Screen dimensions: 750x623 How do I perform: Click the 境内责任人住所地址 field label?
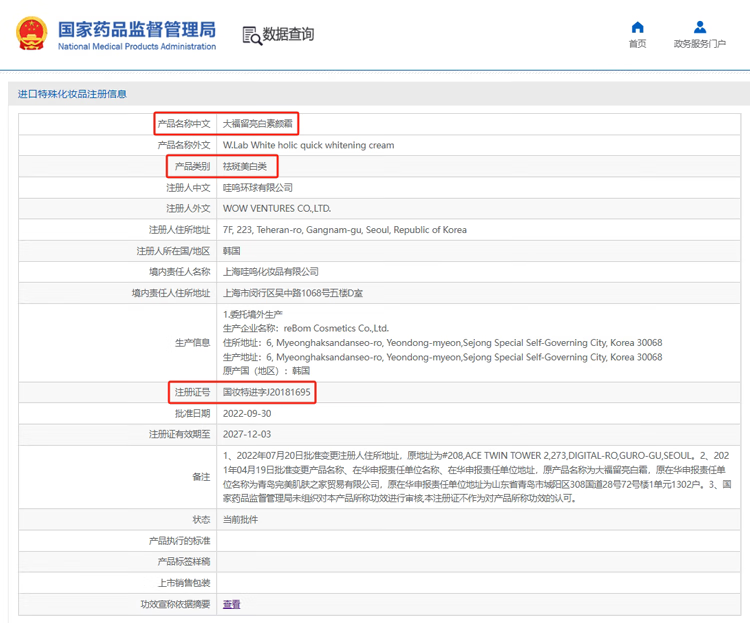pyautogui.click(x=171, y=293)
